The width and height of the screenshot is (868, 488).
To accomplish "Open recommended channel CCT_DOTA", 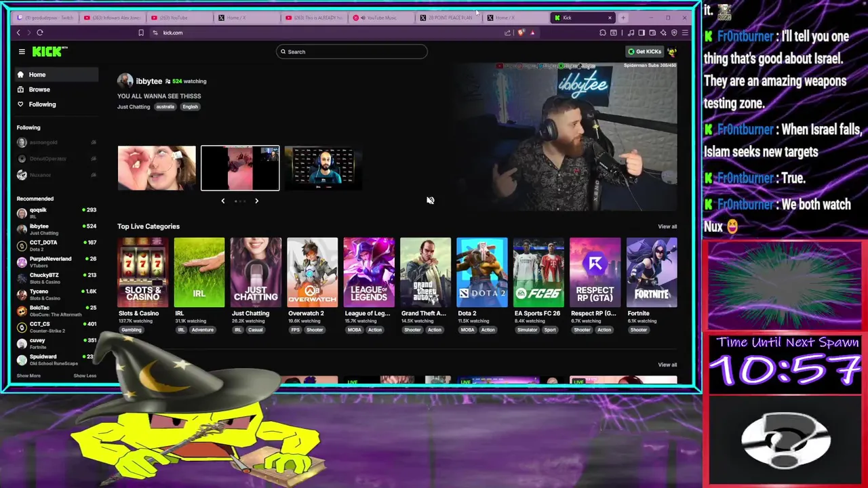I will (x=57, y=245).
